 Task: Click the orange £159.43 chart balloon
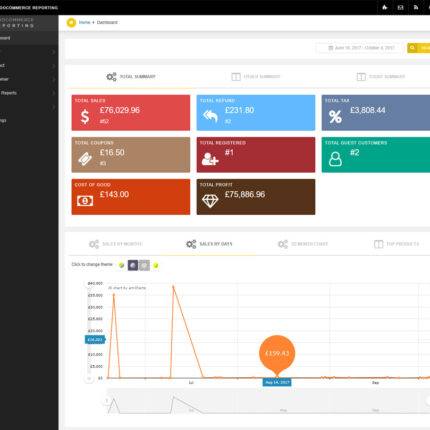(x=277, y=353)
